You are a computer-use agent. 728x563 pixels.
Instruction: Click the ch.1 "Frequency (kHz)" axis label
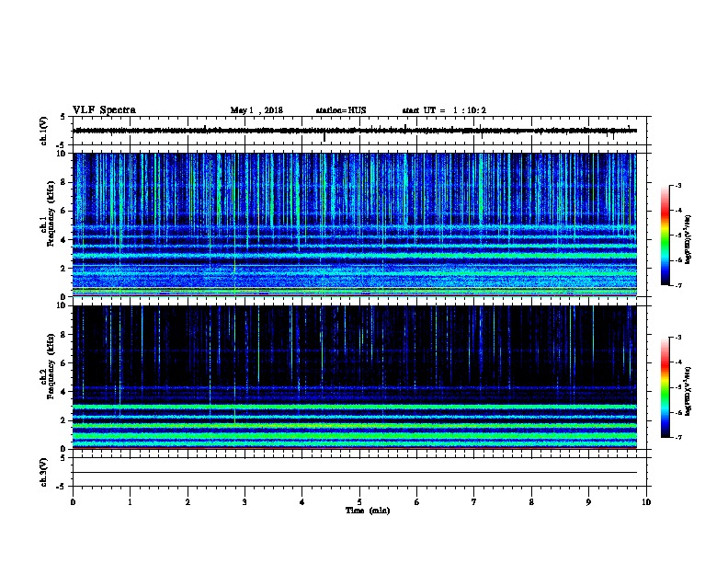[x=51, y=214]
